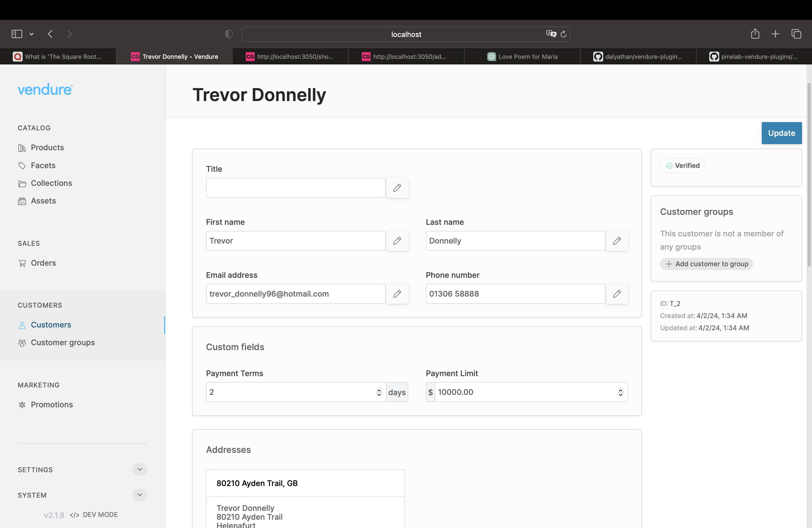Click the pencil icon beside Title field
This screenshot has height=528, width=812.
[397, 188]
